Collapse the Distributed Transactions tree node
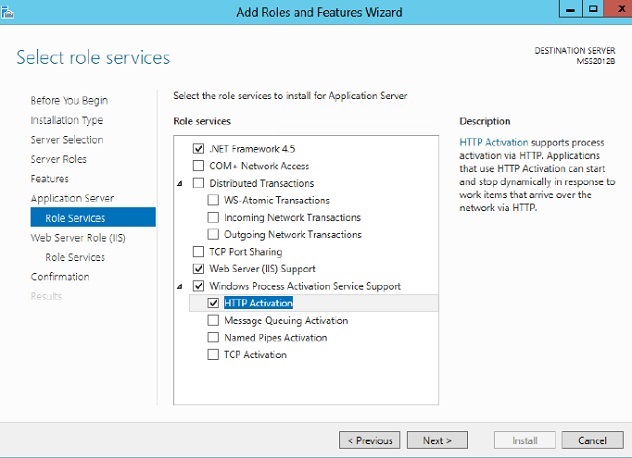This screenshot has width=632, height=458. click(x=180, y=183)
